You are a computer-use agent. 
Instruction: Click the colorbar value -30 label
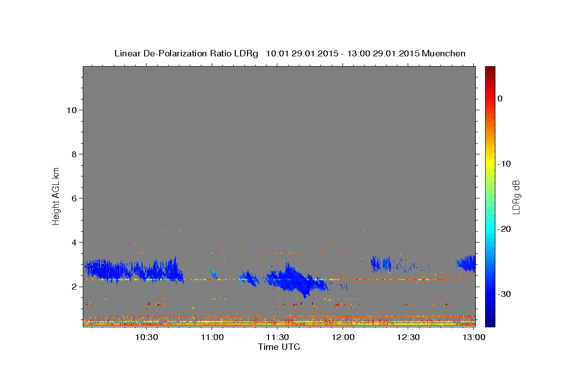coord(504,294)
